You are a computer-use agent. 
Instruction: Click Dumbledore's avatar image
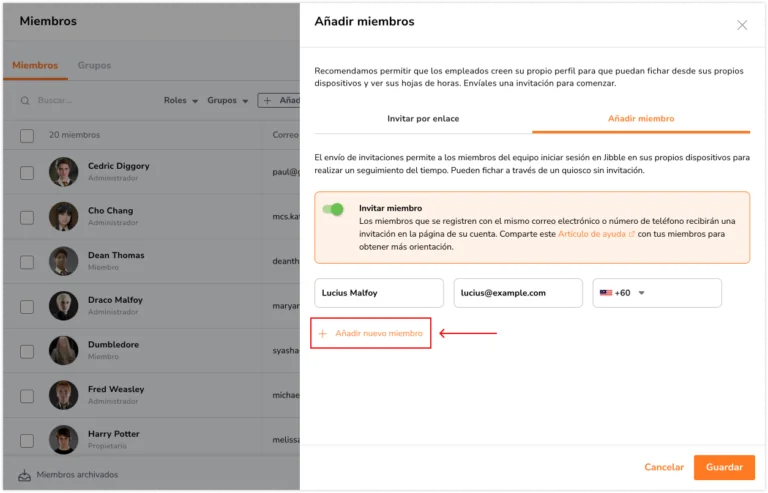(x=64, y=351)
